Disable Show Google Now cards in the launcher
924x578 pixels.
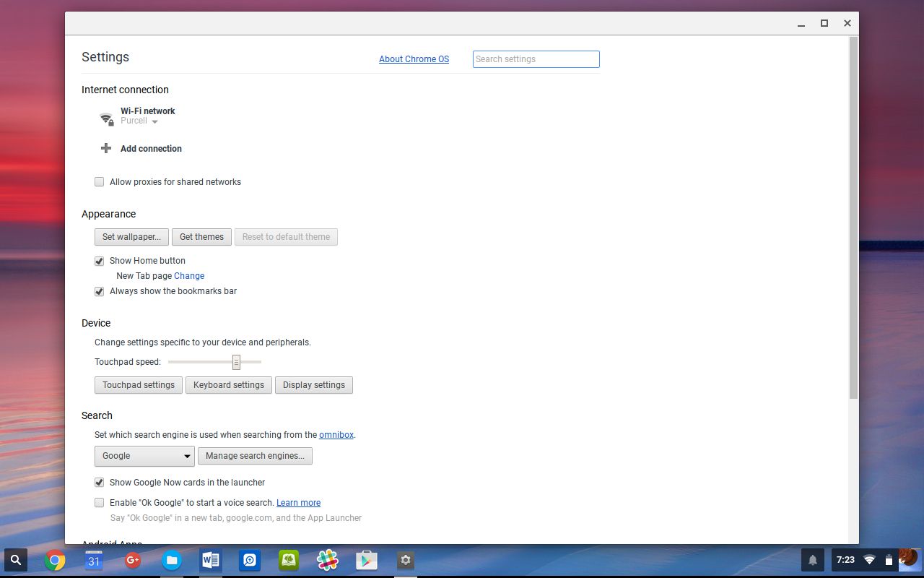(x=100, y=483)
